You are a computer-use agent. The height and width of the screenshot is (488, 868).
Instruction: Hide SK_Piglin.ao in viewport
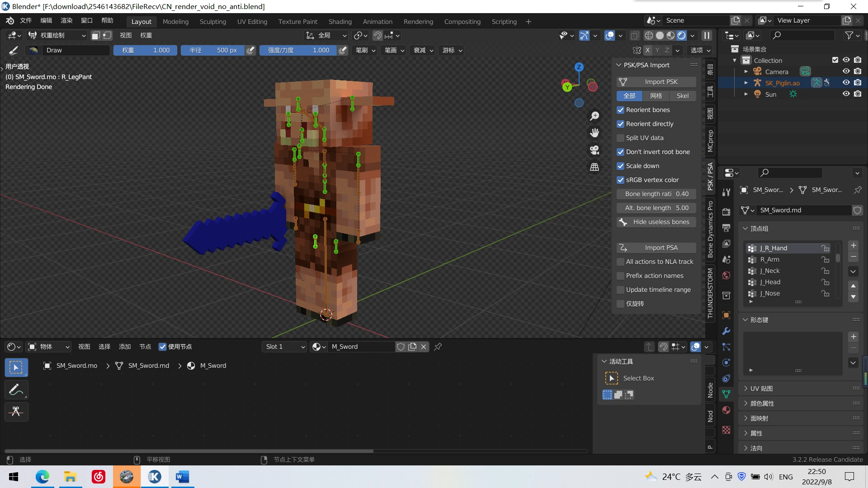(x=846, y=83)
